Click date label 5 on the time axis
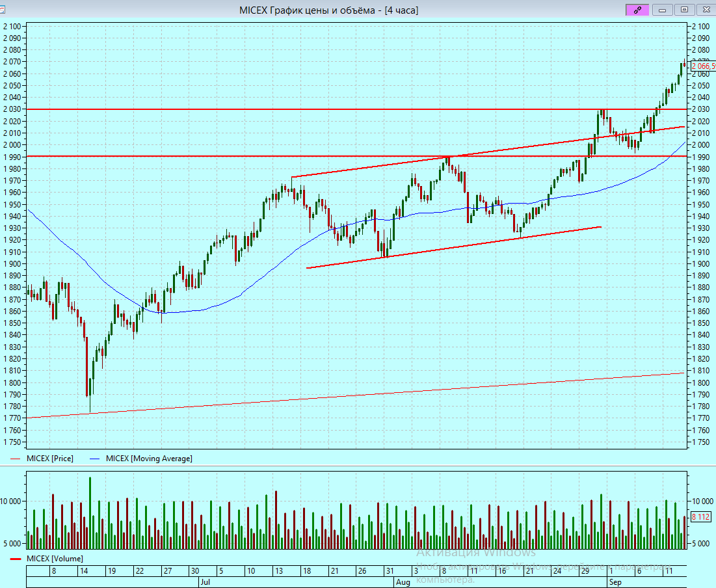This screenshot has width=716, height=588. 221,570
